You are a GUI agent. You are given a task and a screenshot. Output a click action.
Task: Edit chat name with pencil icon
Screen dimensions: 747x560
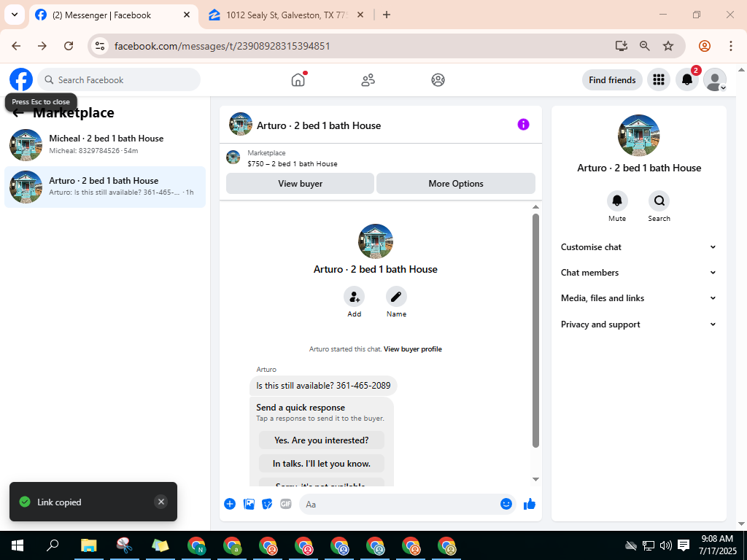[x=396, y=297]
